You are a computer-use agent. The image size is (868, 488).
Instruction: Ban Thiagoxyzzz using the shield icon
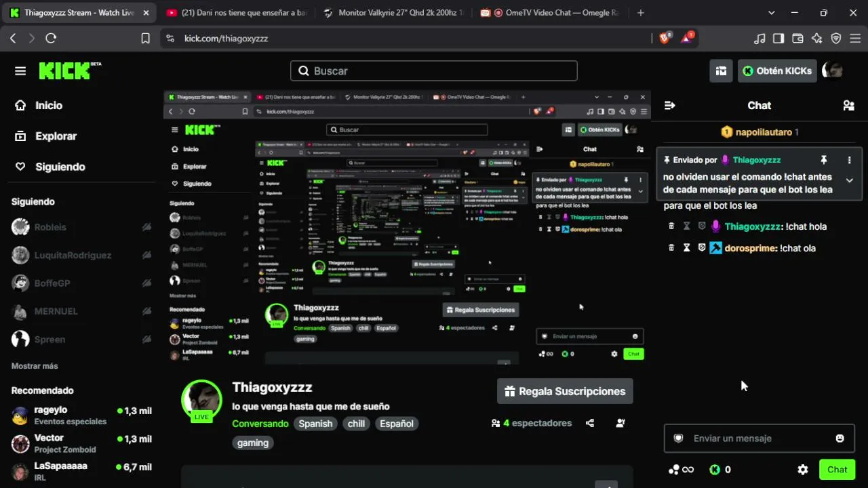point(702,226)
